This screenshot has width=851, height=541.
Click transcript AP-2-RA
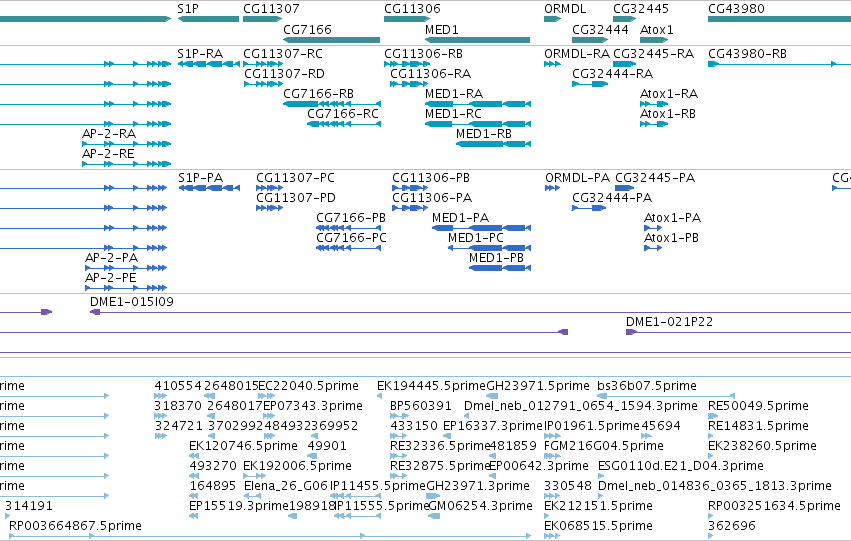[x=109, y=134]
